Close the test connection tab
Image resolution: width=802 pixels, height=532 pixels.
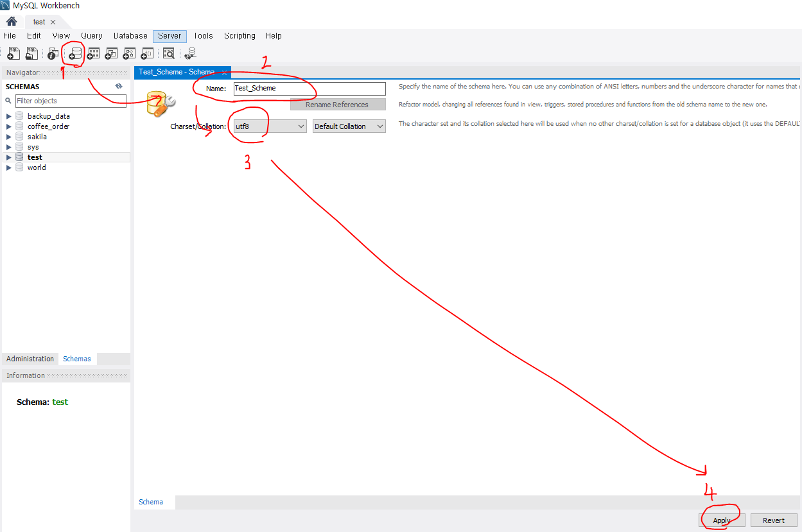coord(53,22)
